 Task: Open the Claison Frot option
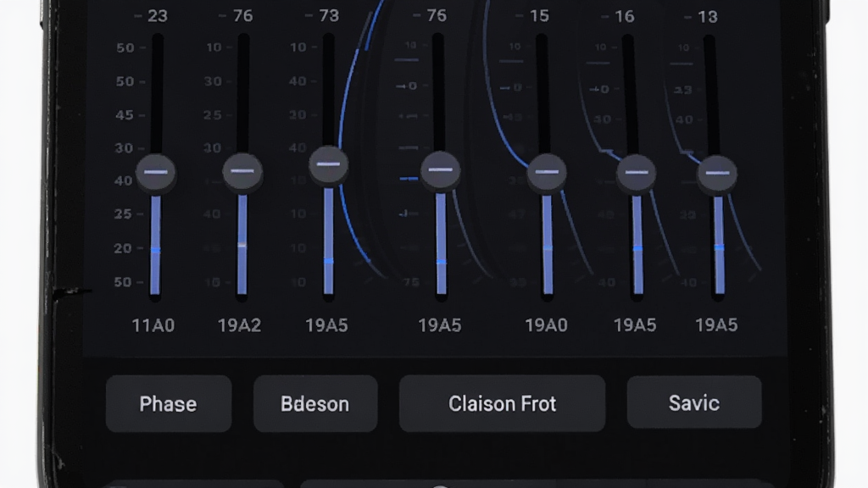502,404
